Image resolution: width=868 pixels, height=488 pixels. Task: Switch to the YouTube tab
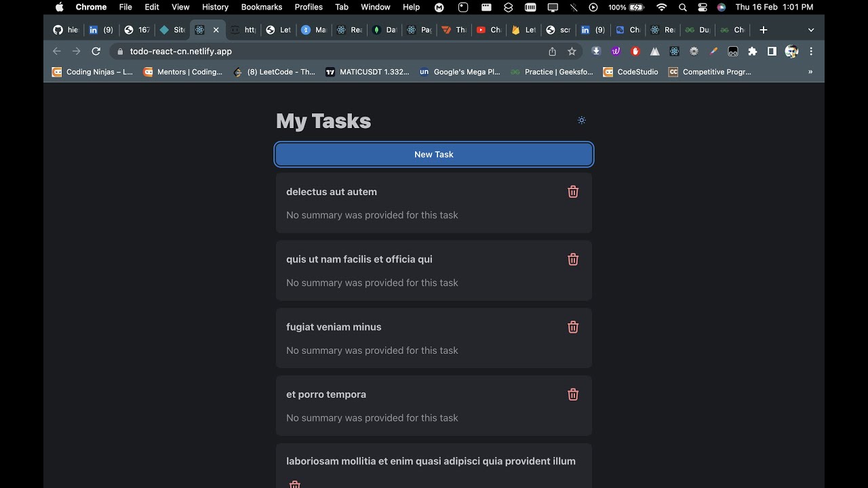point(488,30)
